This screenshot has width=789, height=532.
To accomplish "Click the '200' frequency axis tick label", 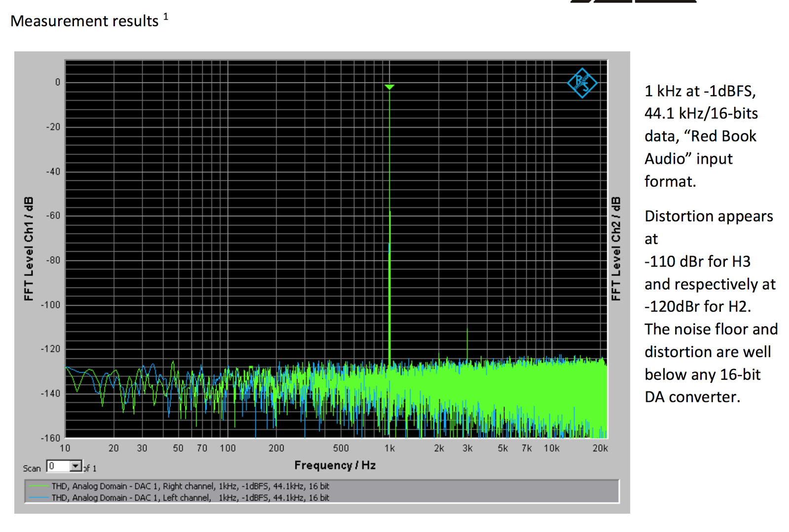I will [x=276, y=448].
